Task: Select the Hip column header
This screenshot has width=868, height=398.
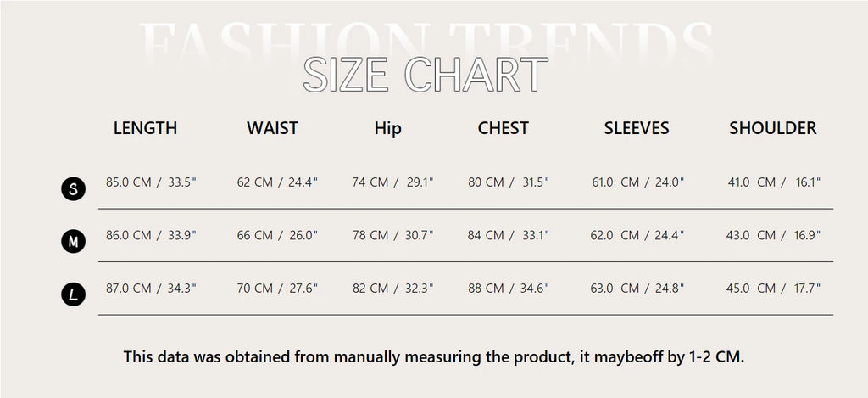Action: (x=387, y=129)
